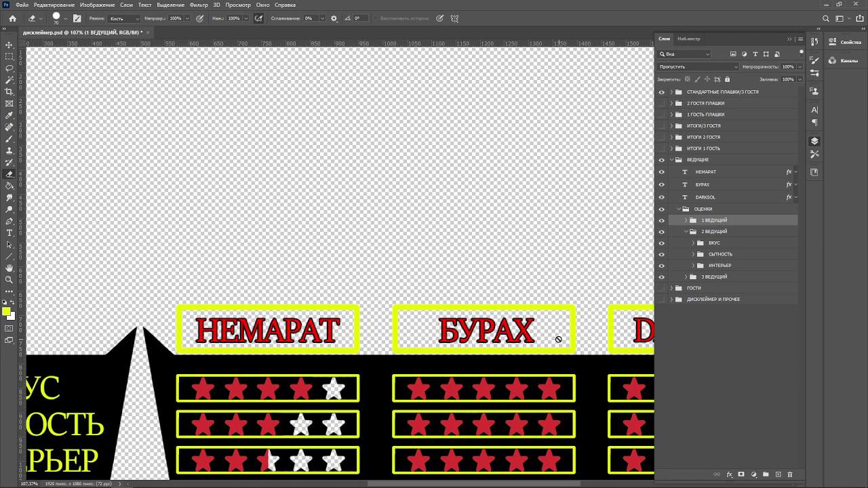Open the blend mode dropdown Пропустить
The width and height of the screenshot is (868, 488).
698,66
